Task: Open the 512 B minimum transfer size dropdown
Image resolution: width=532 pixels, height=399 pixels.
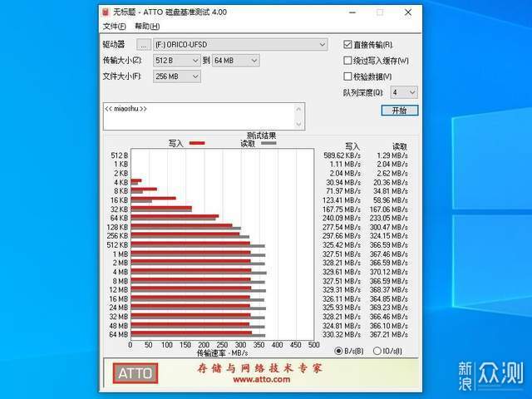Action: (x=177, y=61)
